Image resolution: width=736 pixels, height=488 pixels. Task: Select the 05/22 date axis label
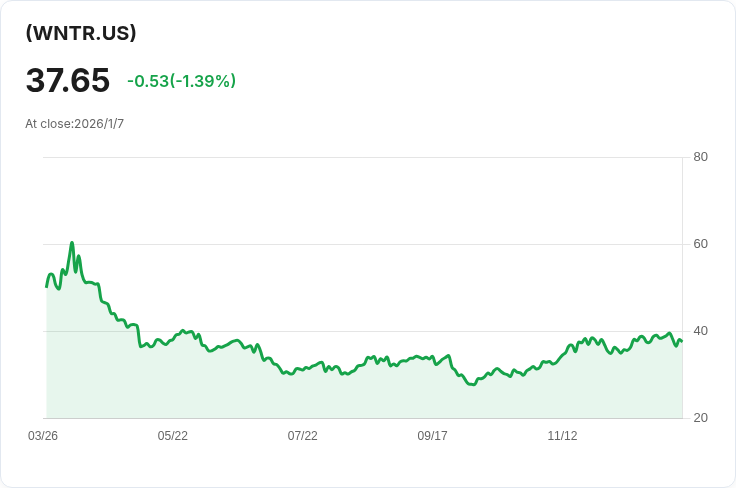tap(173, 436)
